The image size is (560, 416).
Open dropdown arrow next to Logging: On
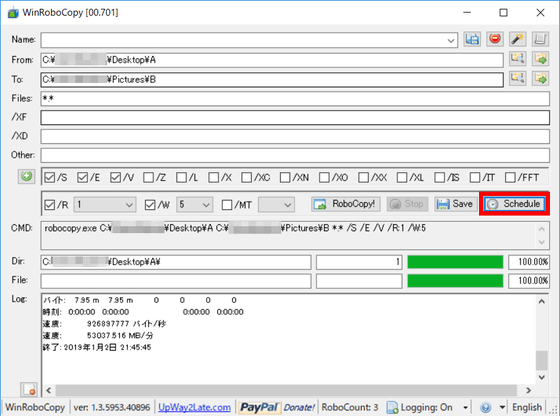(x=465, y=407)
